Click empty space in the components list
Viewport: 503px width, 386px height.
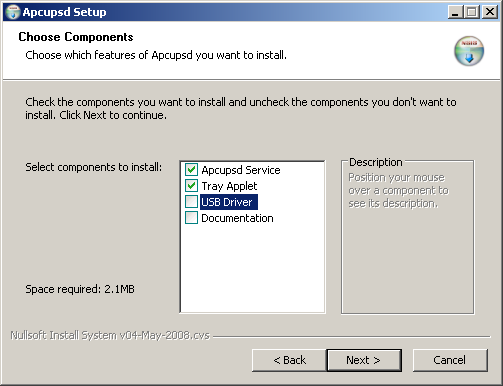[252, 268]
